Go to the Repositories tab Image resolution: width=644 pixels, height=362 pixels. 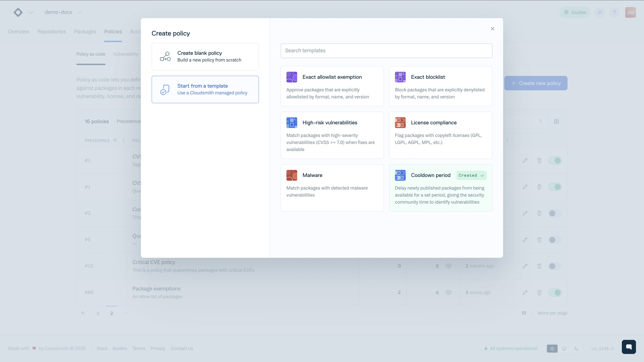51,32
